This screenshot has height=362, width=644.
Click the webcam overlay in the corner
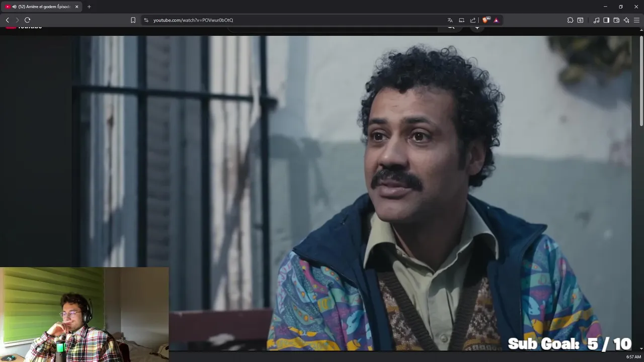tap(85, 314)
